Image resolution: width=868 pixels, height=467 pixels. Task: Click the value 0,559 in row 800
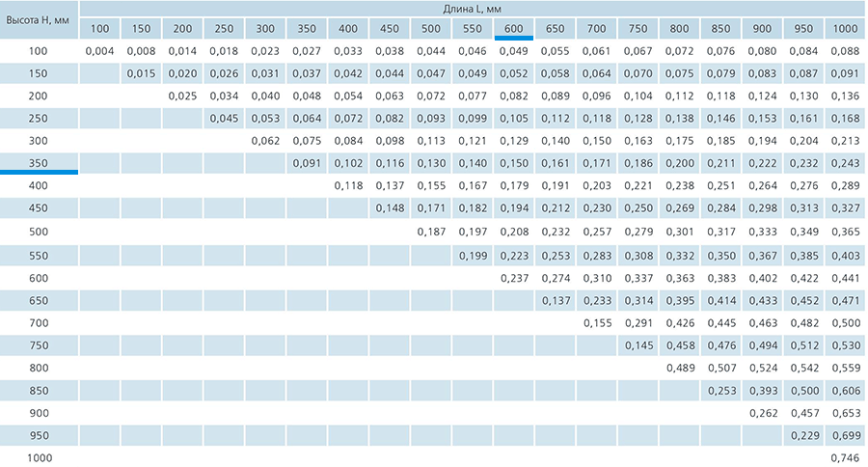coord(845,368)
